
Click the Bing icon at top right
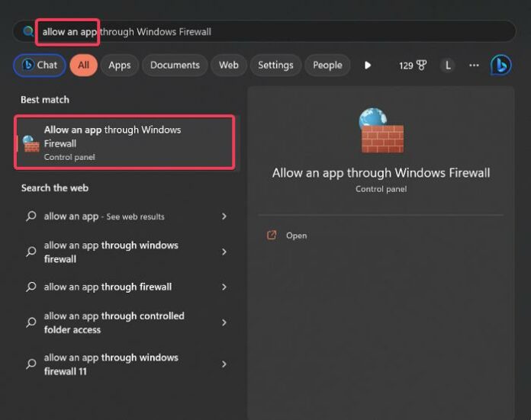(x=500, y=66)
